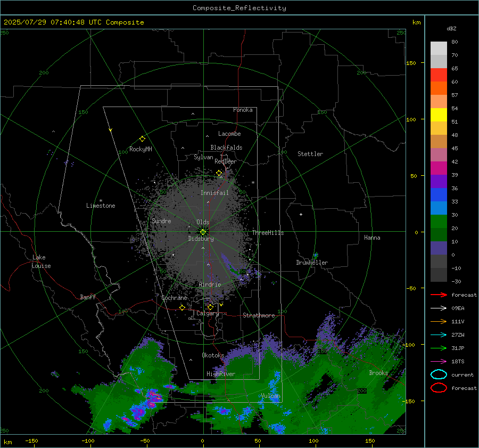Image resolution: width=479 pixels, height=448 pixels.
Task: Click the small echo cell beside Drumheller
Action: tap(316, 255)
